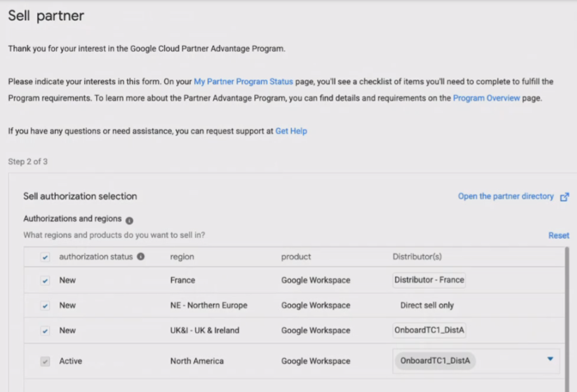This screenshot has width=577, height=392.
Task: Request support via the Get Help link
Action: click(289, 131)
